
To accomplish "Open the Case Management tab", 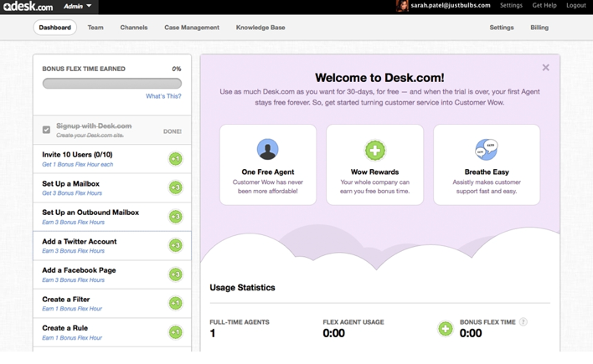I will [192, 28].
